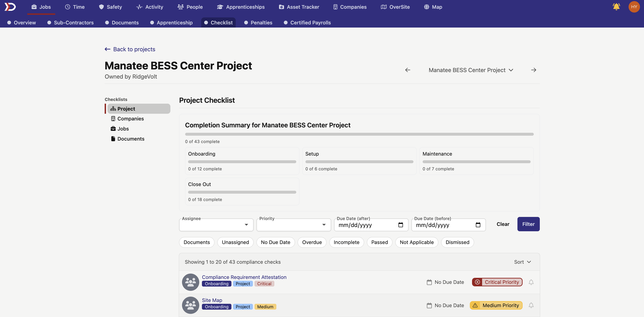Click bell icon on Compliance Requirement Attestation row

tap(531, 282)
